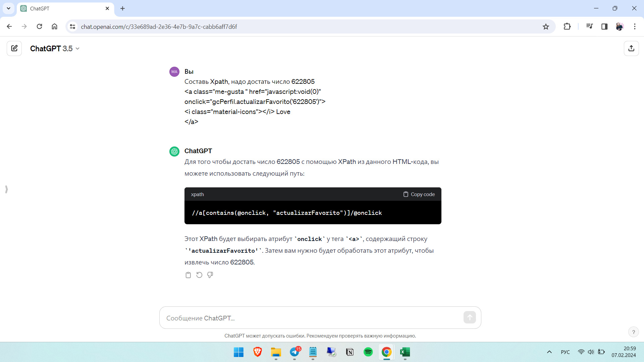644x362 pixels.
Task: Open a new browser tab
Action: [122, 8]
